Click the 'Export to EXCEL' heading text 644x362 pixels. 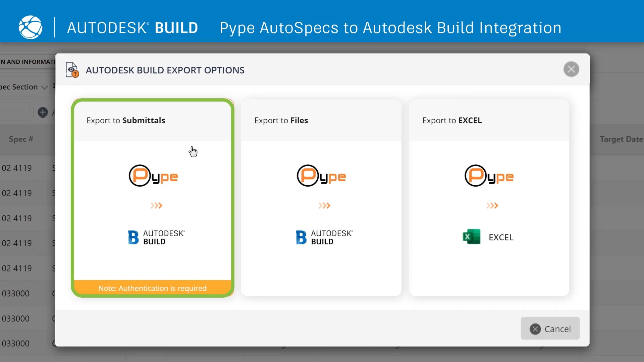[452, 120]
